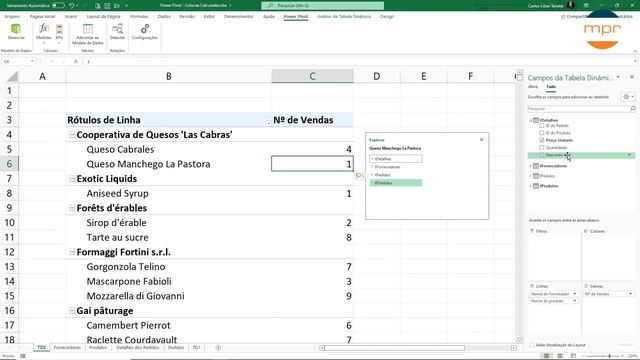Open Desconto field dropdown arrow
The height and width of the screenshot is (360, 640).
(x=629, y=155)
